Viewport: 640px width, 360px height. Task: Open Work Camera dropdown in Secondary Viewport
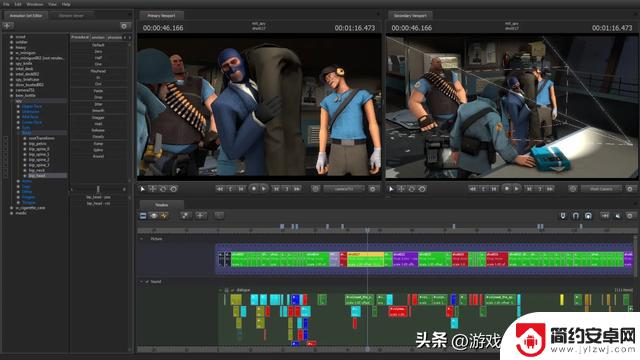601,189
